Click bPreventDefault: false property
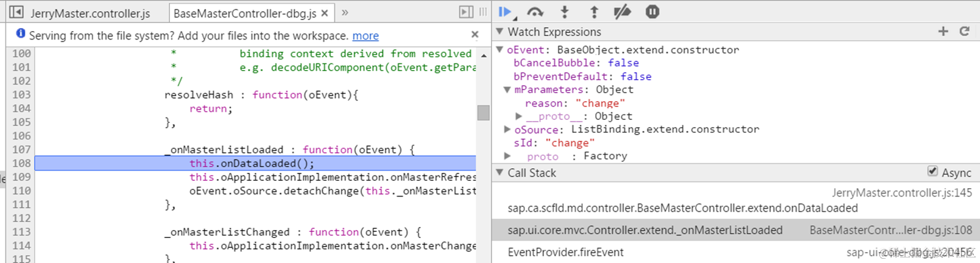The width and height of the screenshot is (980, 263). coord(582,76)
